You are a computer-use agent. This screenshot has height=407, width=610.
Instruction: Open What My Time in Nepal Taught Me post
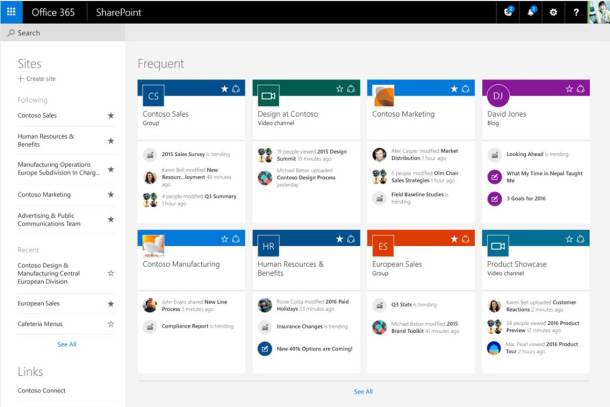[x=544, y=177]
